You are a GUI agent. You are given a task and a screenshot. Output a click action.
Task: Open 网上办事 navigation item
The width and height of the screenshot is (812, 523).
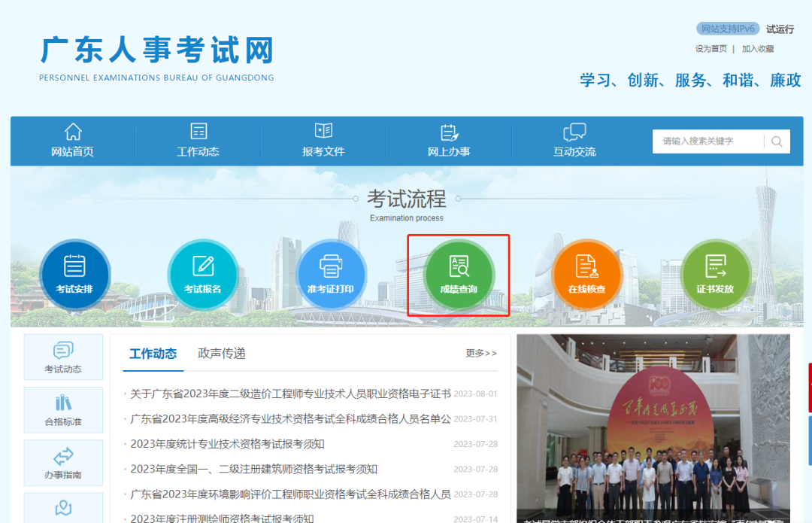click(x=449, y=141)
